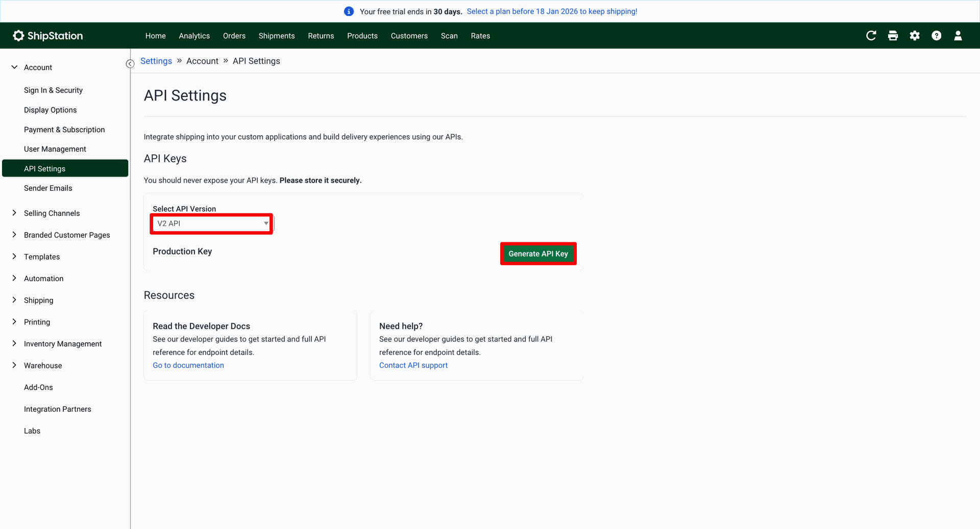This screenshot has width=980, height=529.
Task: Collapse the sidebar with the arrow icon
Action: (130, 63)
